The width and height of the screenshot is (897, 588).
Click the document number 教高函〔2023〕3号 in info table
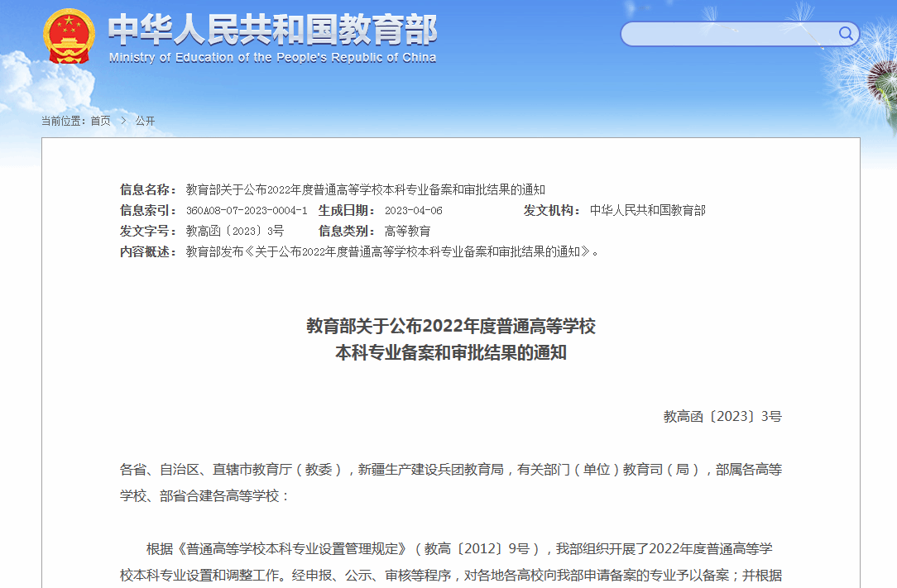point(234,232)
